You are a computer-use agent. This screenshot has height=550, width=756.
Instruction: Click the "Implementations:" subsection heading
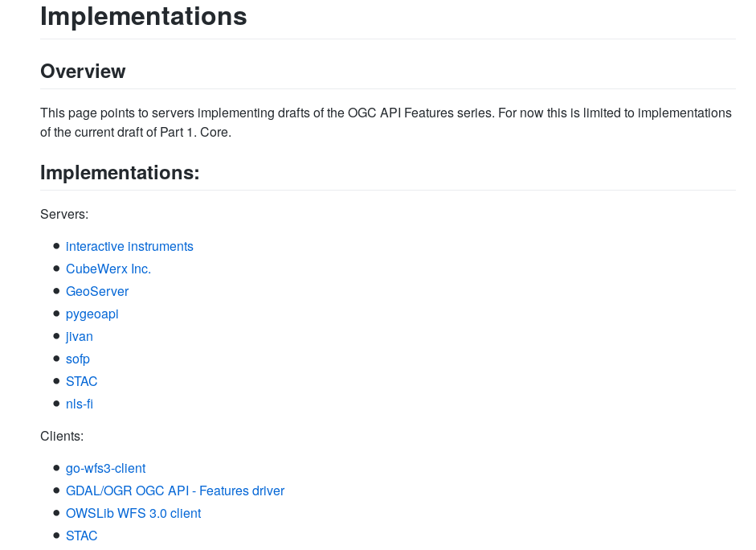click(120, 173)
